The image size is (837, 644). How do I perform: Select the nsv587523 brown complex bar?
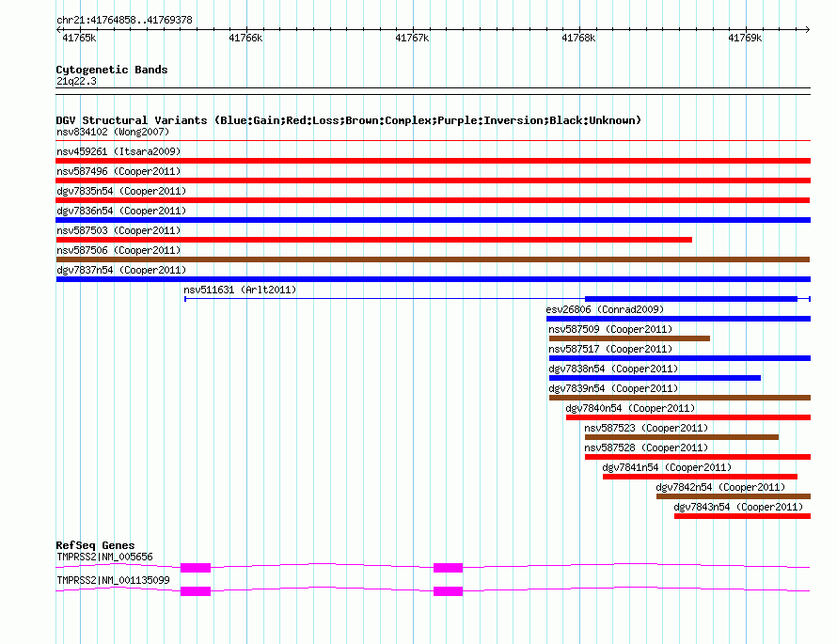682,437
